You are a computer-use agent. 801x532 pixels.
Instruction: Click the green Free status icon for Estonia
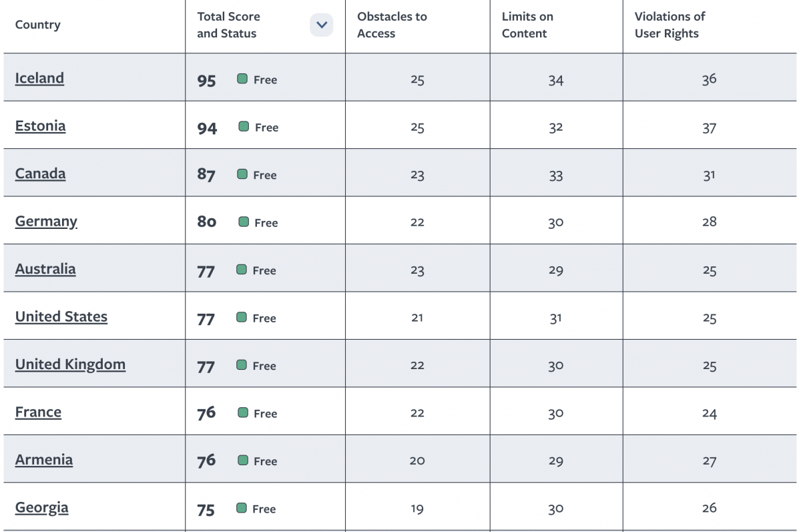(244, 127)
